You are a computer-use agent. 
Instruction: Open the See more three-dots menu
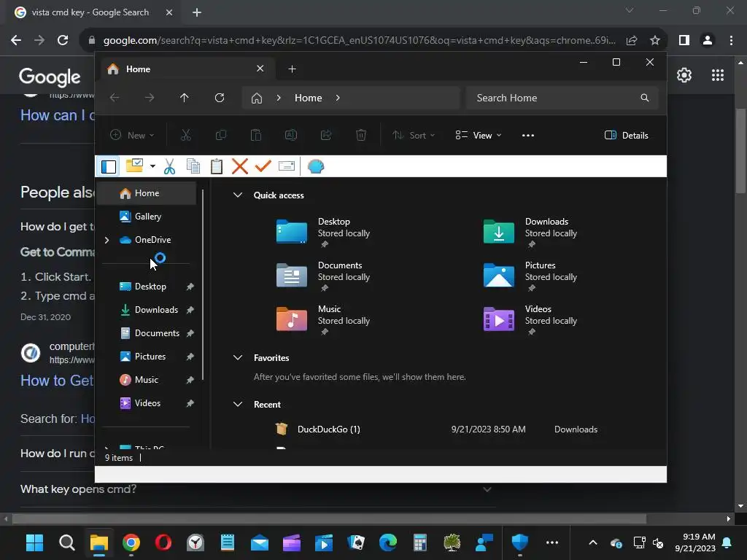tap(528, 135)
